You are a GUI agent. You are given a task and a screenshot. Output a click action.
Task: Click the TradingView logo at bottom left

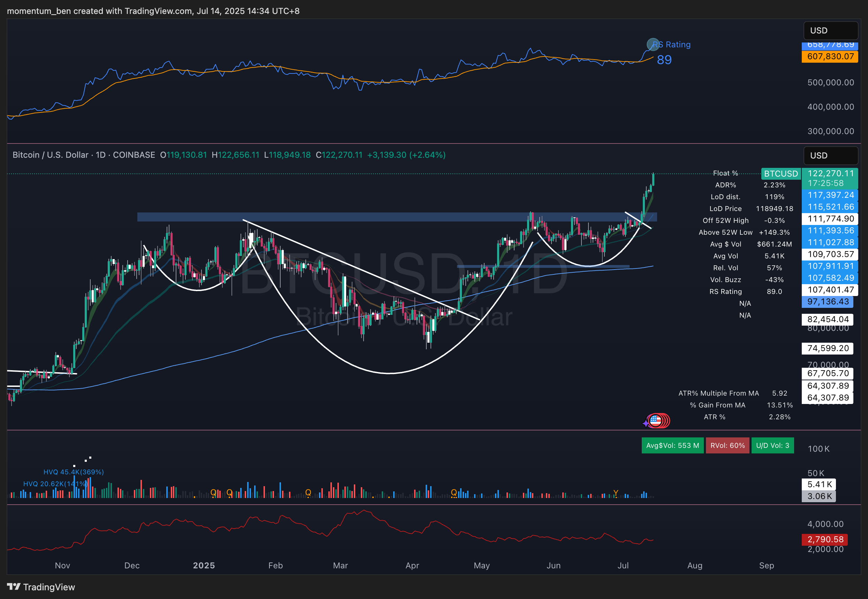pos(40,586)
